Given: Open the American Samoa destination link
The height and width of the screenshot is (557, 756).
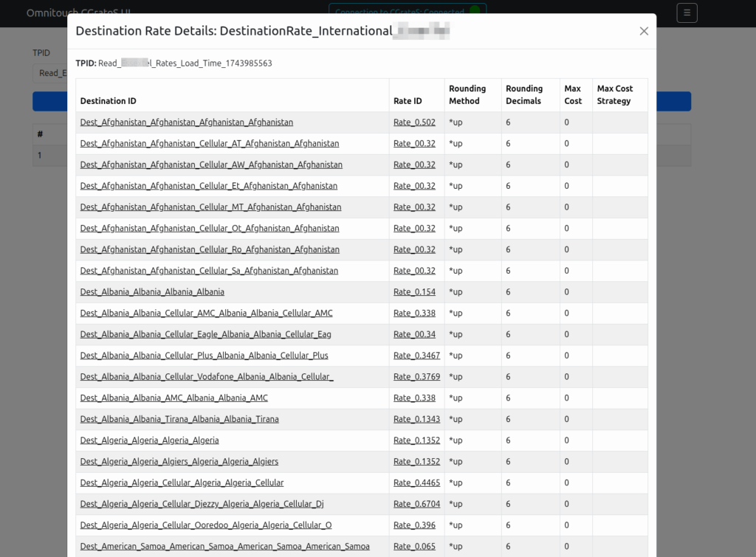Looking at the screenshot, I should point(224,547).
